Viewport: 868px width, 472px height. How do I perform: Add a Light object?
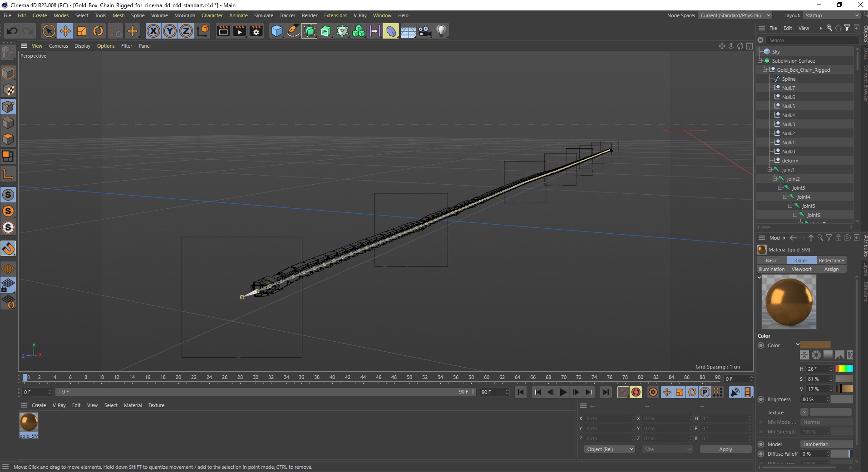tap(441, 31)
